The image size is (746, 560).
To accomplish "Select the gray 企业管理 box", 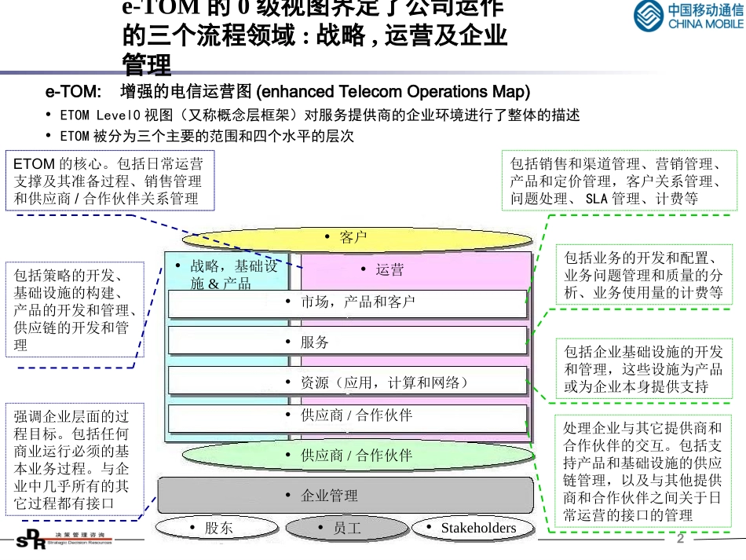I will click(x=346, y=495).
